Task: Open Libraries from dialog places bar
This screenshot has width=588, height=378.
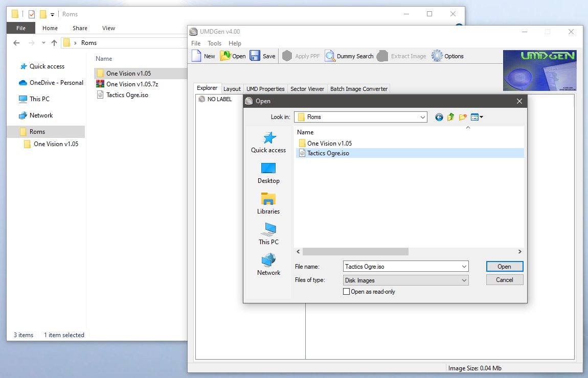Action: click(268, 204)
